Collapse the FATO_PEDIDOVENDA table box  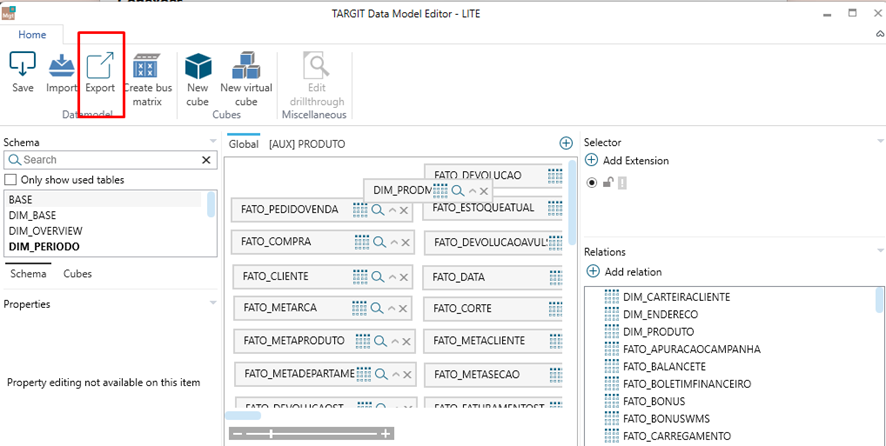point(392,210)
